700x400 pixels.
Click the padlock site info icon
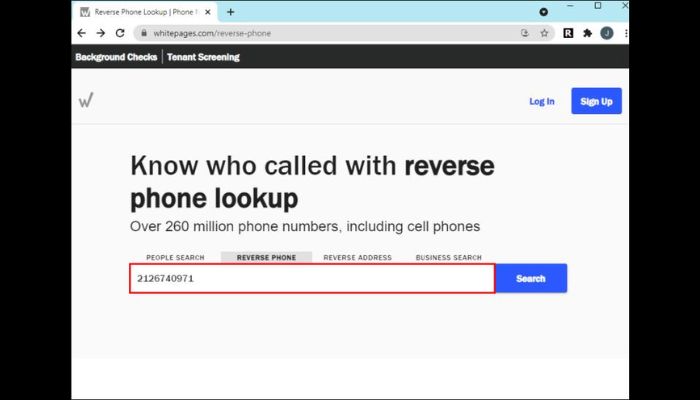(x=144, y=33)
